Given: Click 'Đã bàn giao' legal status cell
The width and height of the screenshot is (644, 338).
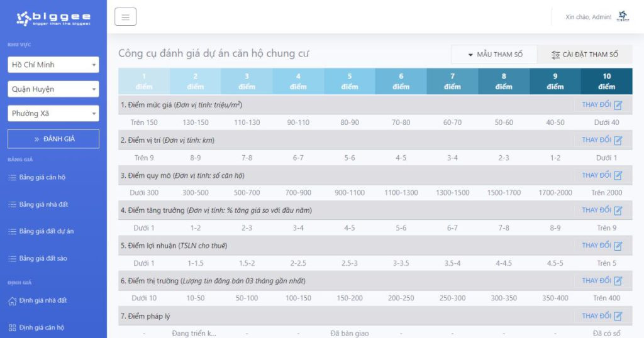Looking at the screenshot, I should (x=350, y=334).
